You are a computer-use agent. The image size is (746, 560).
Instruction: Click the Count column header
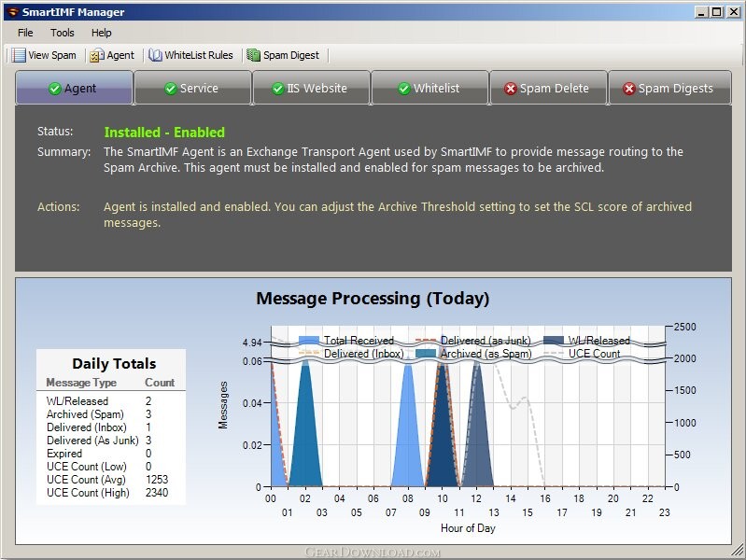pos(160,383)
